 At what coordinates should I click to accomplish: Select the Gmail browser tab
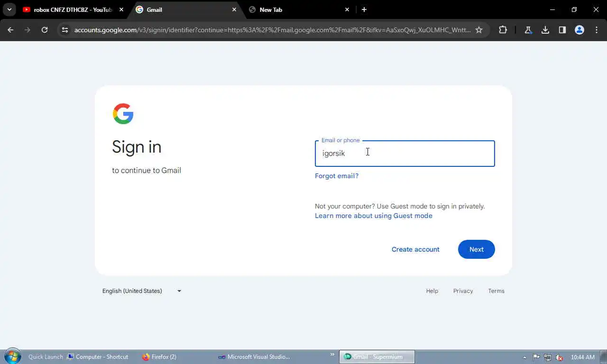click(186, 9)
